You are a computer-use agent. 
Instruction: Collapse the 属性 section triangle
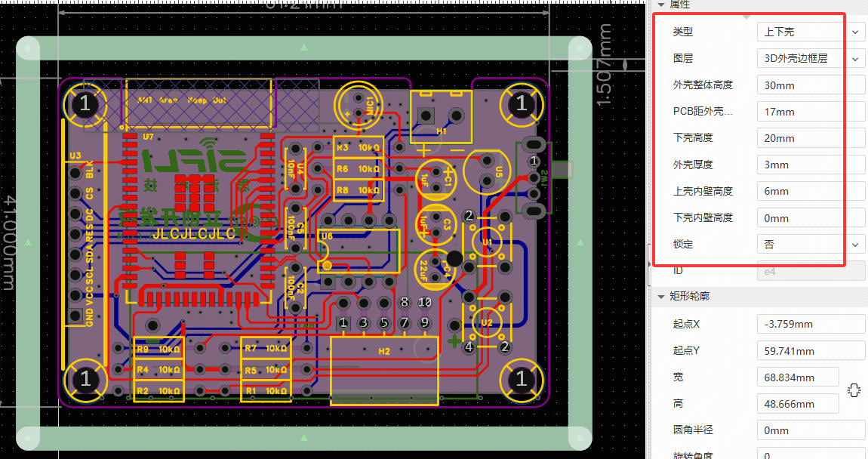(x=662, y=5)
